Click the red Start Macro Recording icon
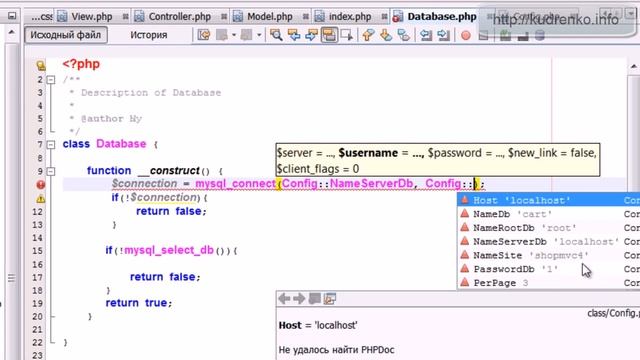The image size is (640, 360). click(465, 36)
